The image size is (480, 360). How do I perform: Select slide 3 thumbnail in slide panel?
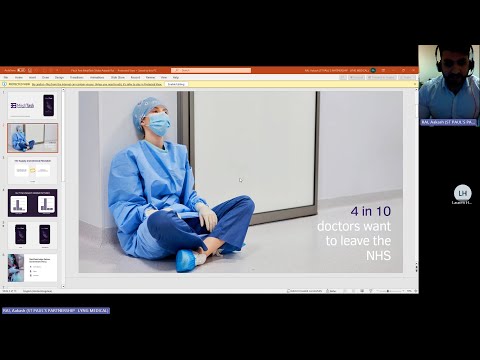tap(32, 170)
